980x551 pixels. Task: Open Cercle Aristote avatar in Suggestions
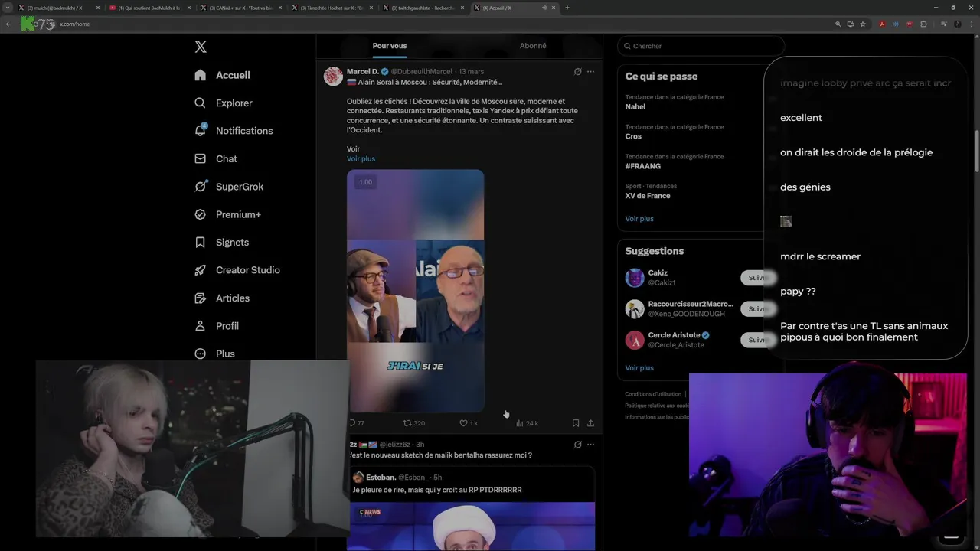pyautogui.click(x=635, y=340)
